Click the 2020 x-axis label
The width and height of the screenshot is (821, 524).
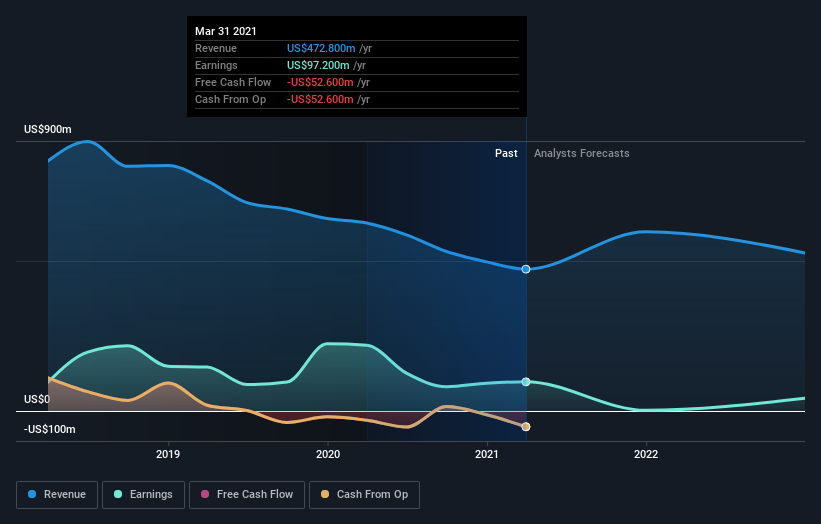click(328, 454)
